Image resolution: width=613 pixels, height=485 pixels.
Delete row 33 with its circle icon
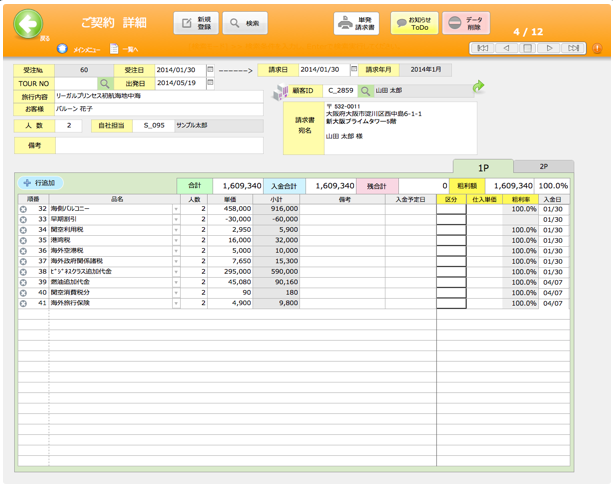23,220
